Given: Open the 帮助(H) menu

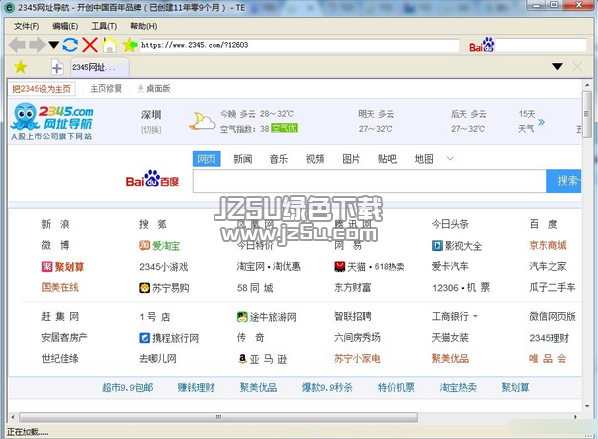Looking at the screenshot, I should pos(143,26).
